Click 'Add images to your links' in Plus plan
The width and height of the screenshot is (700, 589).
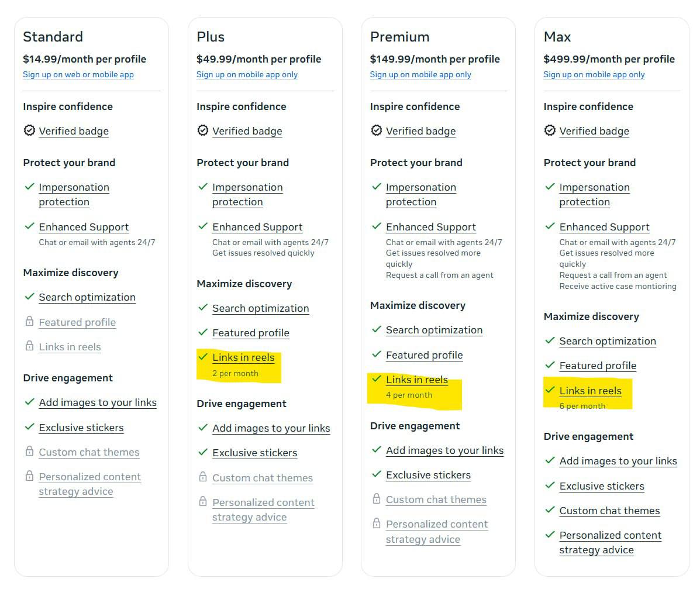pos(271,428)
